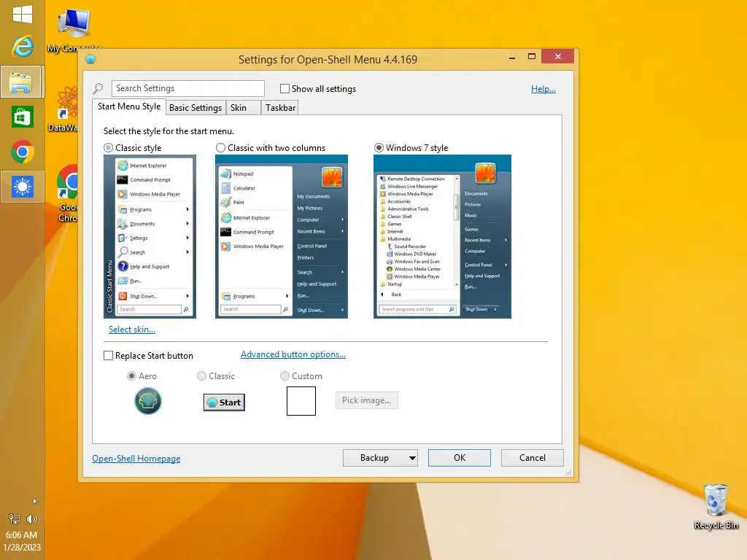Open My Computer desktop icon
This screenshot has width=747, height=560.
pyautogui.click(x=74, y=29)
